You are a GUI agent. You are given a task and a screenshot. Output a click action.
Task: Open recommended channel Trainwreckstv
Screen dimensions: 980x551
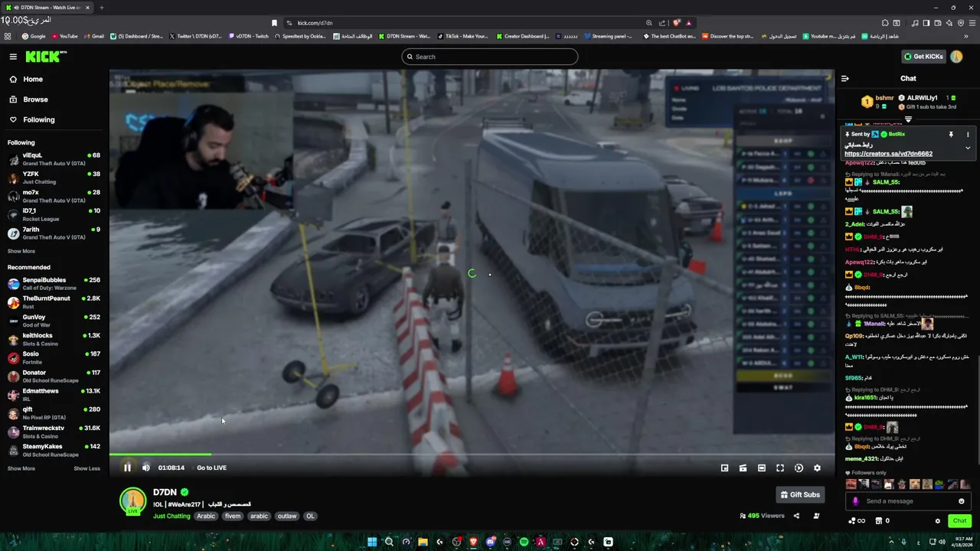[54, 432]
